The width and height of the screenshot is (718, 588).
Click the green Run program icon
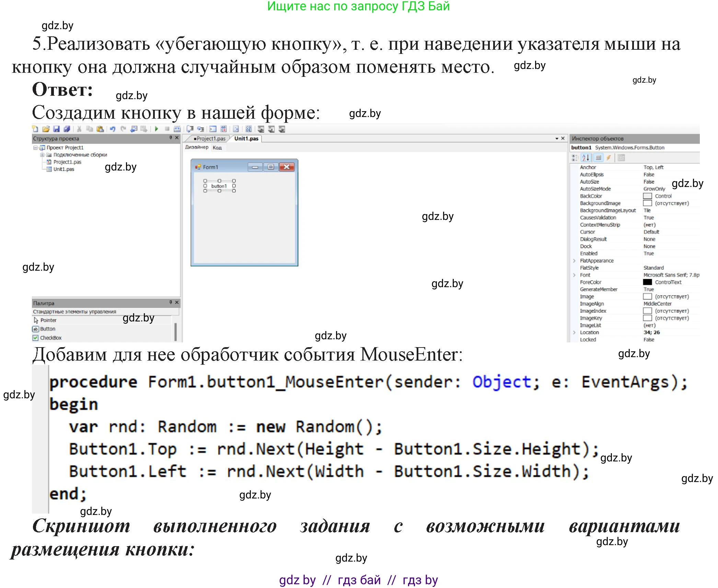click(157, 129)
